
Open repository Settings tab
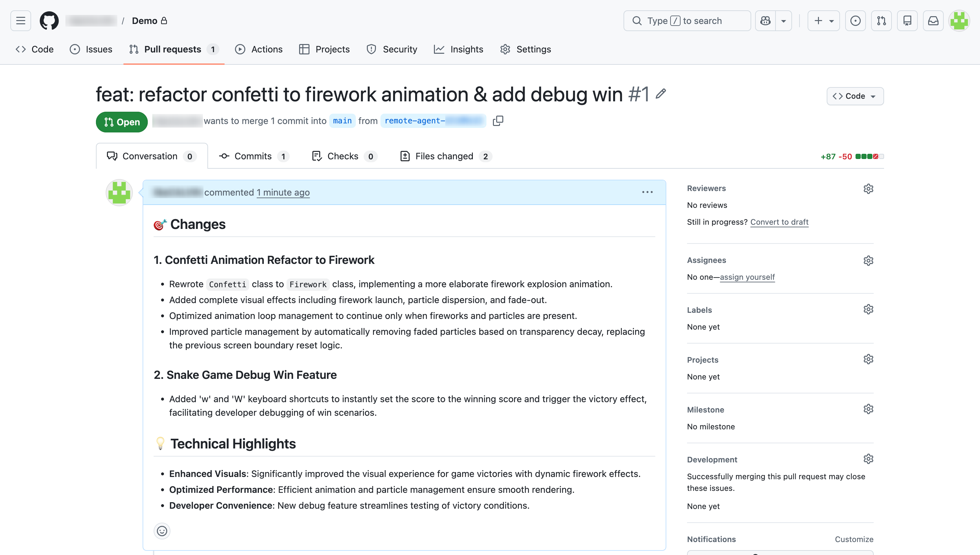click(526, 49)
